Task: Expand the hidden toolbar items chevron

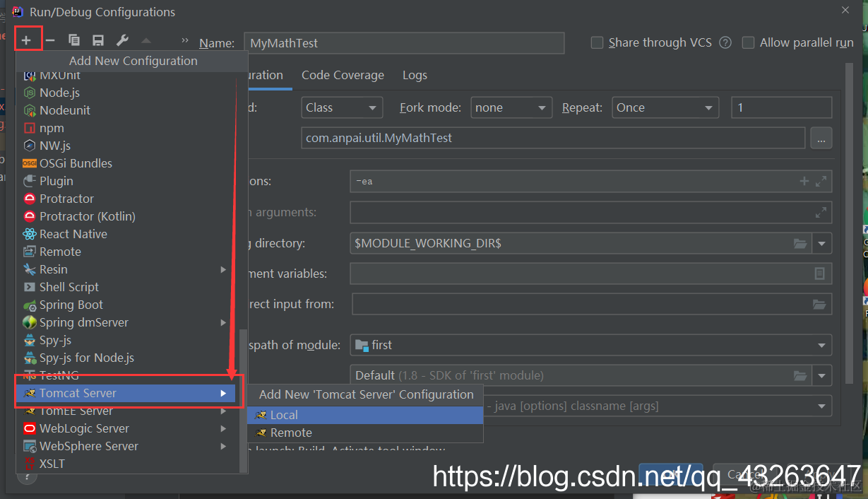Action: tap(185, 40)
